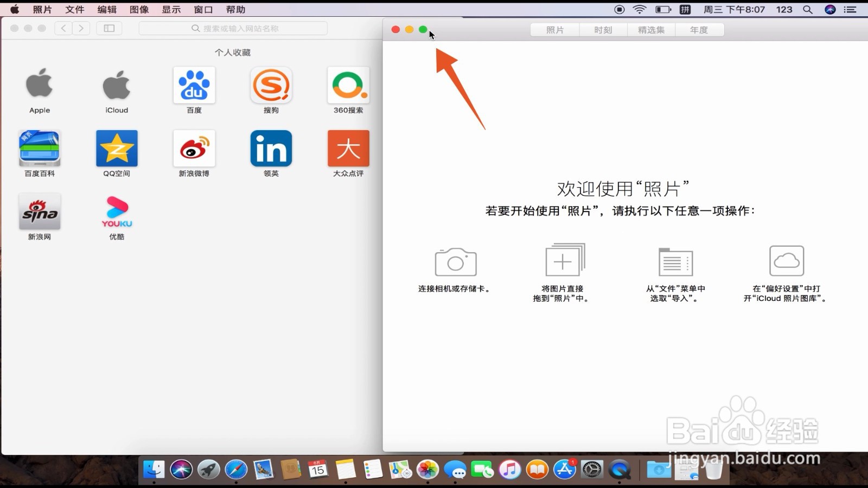Open the 窗口 menu

pos(203,9)
